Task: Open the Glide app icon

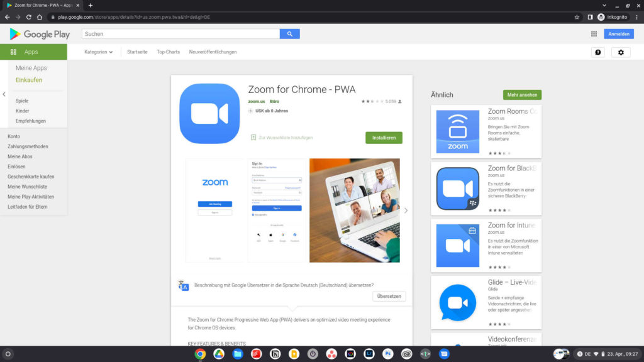Action: pos(457,302)
